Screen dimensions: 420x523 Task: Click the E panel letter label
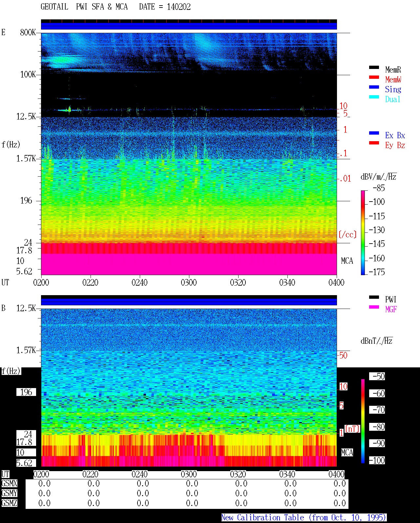(x=3, y=32)
